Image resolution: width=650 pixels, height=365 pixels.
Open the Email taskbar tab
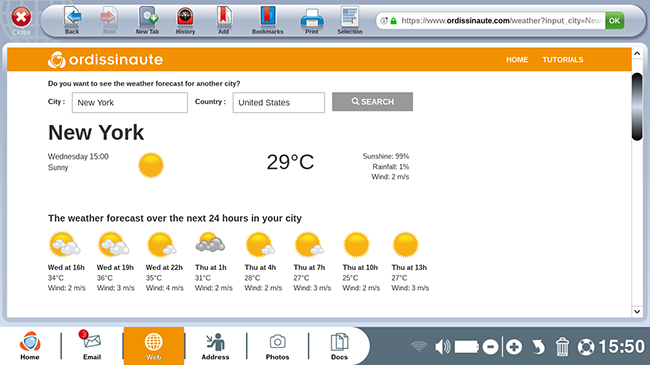[x=92, y=346]
